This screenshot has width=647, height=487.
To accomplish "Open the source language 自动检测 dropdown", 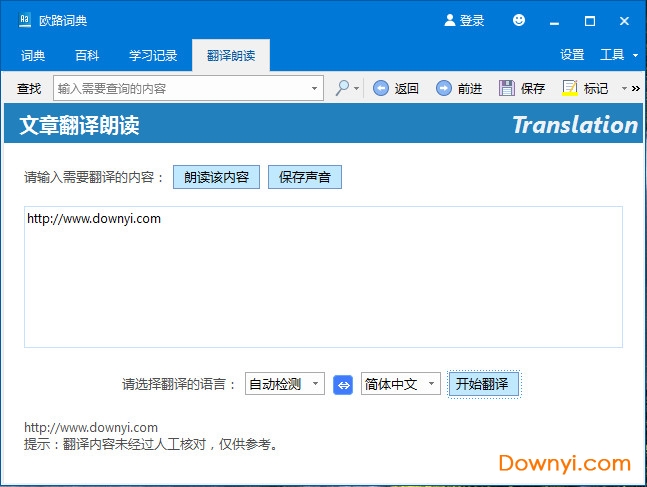I will [284, 384].
